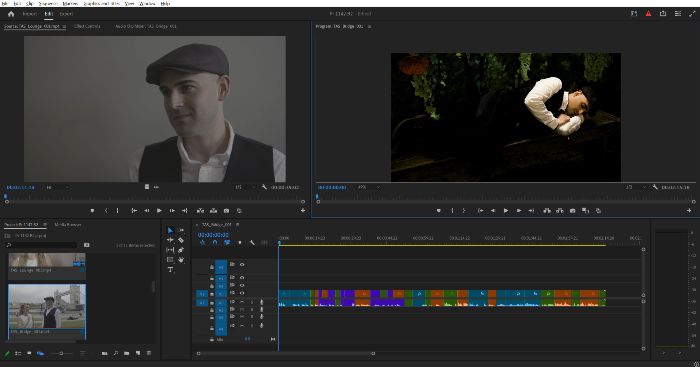Open Program monitor playback resolution dropdown
Viewport: 700px width, 367px height.
(x=634, y=187)
